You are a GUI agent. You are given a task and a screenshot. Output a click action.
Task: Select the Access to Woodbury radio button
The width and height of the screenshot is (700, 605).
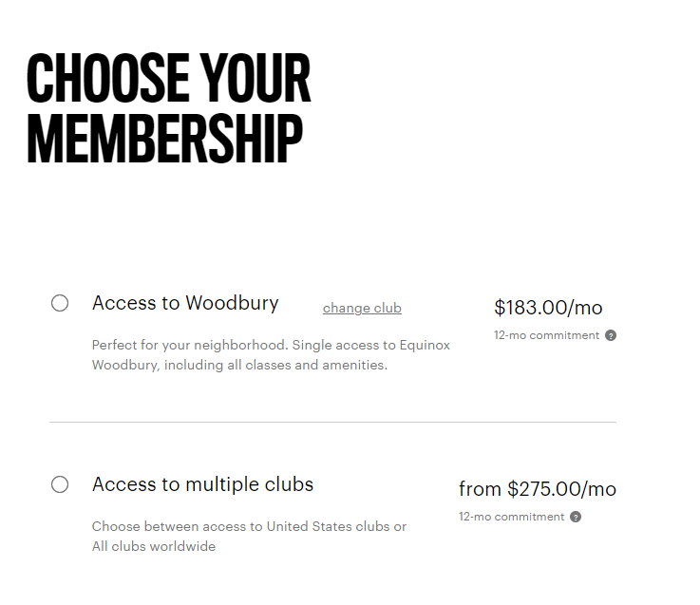pos(60,303)
